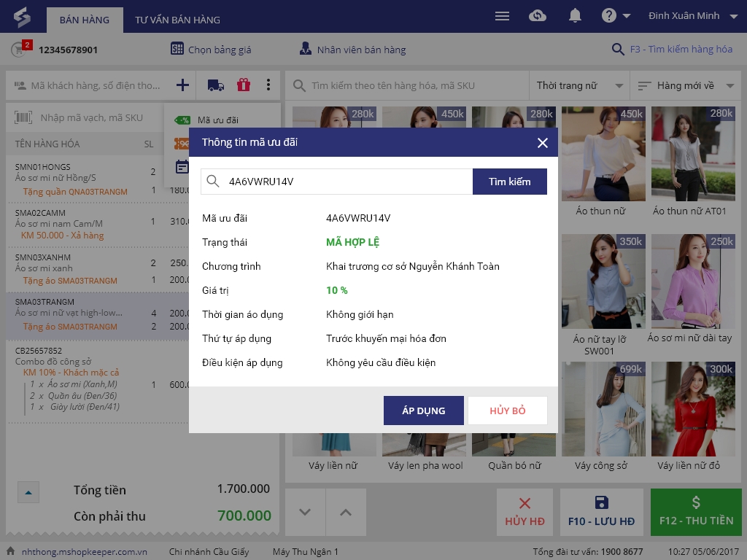
Task: Click the coupon code search field
Action: [336, 182]
